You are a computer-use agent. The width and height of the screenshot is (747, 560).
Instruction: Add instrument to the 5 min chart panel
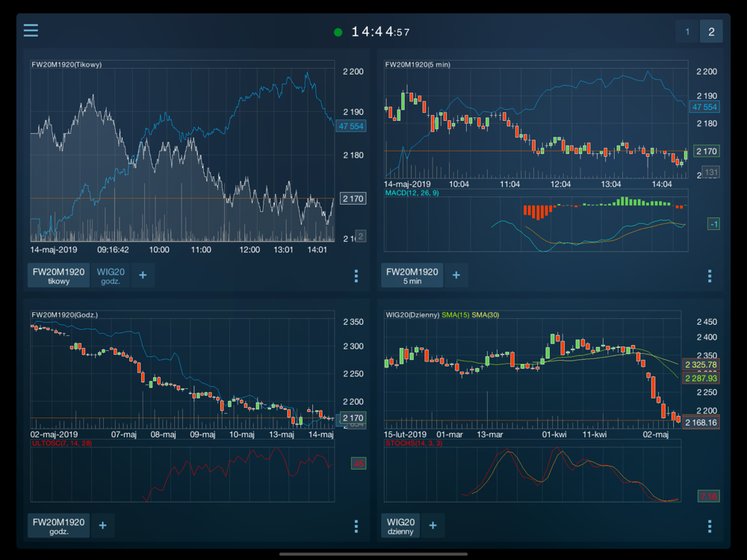456,276
